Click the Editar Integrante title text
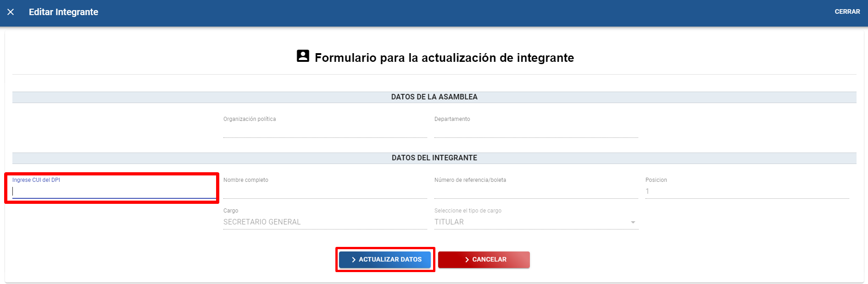 (63, 12)
